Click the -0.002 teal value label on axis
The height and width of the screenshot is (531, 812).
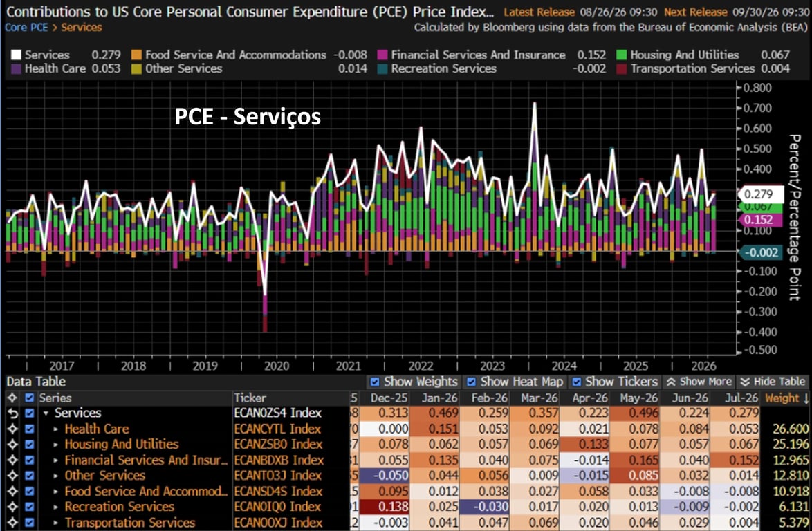click(x=760, y=252)
